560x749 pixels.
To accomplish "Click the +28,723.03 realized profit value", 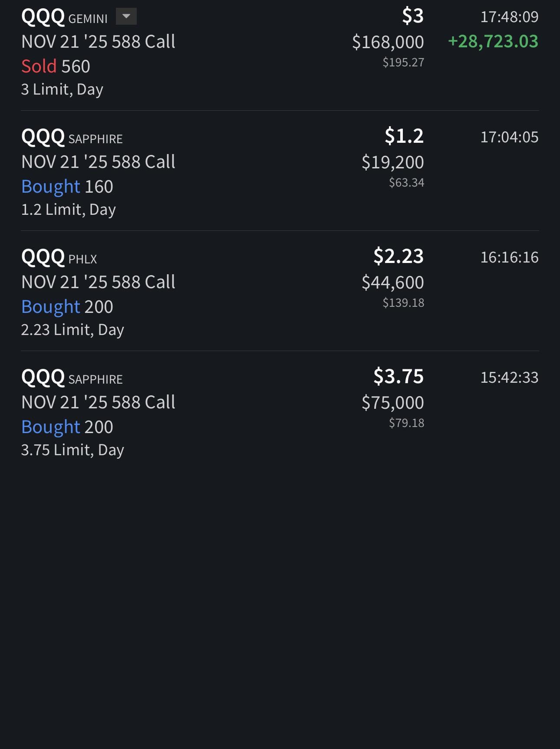I will 493,42.
